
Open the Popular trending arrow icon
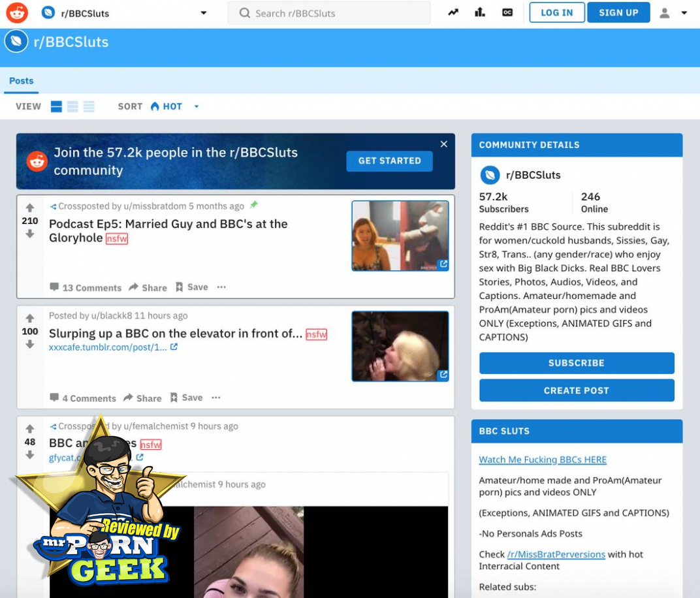tap(453, 12)
